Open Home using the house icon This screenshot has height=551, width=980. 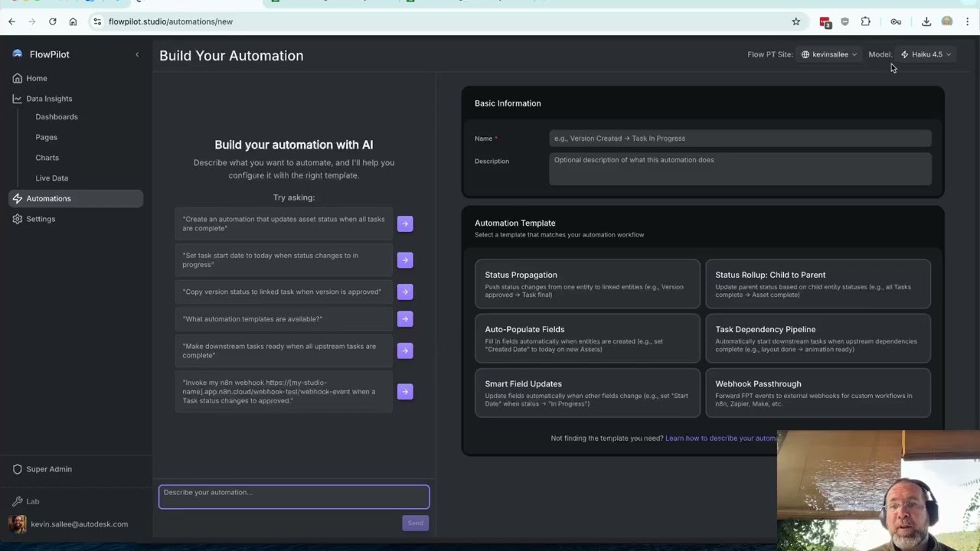(16, 78)
